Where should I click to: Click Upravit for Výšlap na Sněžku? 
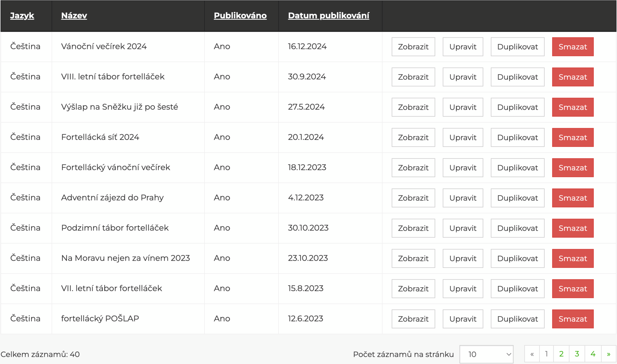point(463,107)
